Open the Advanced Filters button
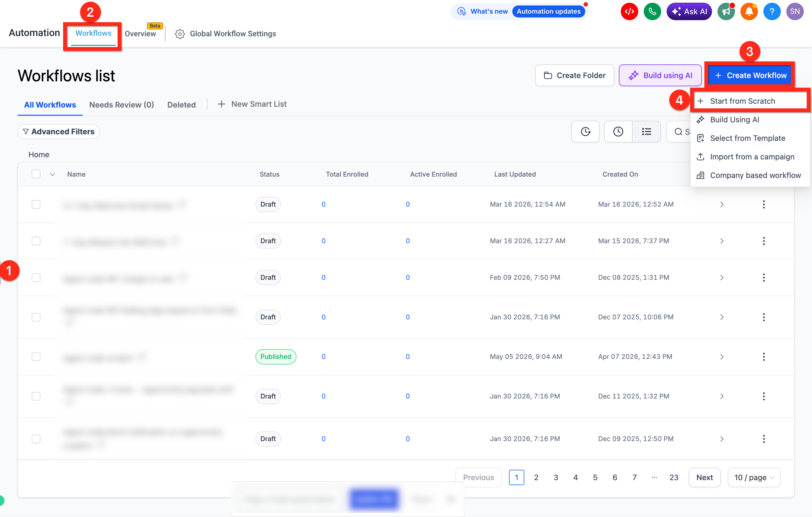The width and height of the screenshot is (812, 517). click(x=58, y=132)
